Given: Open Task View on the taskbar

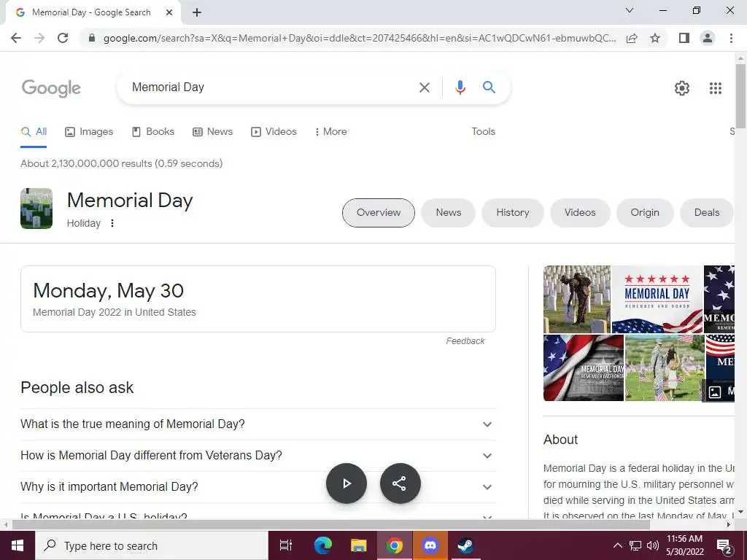Looking at the screenshot, I should click(285, 545).
